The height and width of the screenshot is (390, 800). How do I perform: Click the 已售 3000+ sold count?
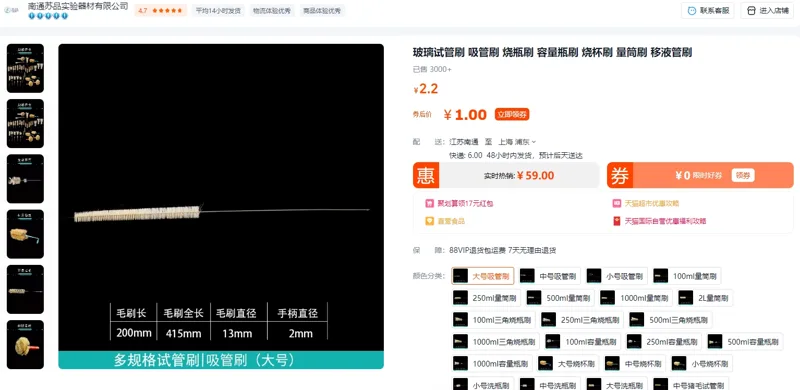(x=432, y=69)
